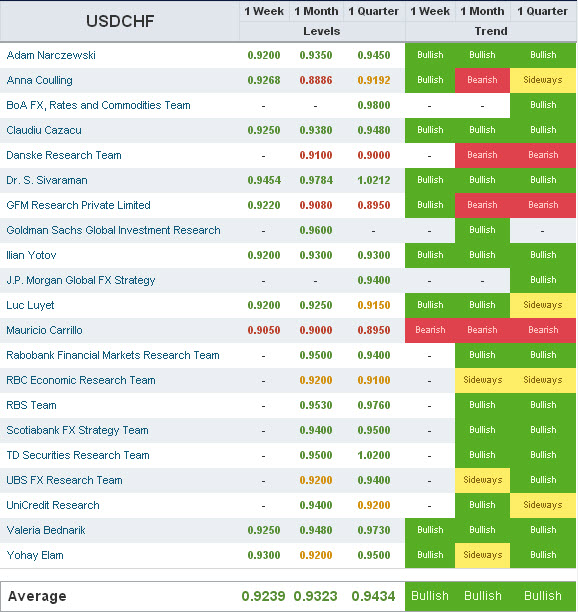Select Valeria Bednarik's 0.9730 quarter level
Viewport: 578px width, 612px height.
[373, 530]
